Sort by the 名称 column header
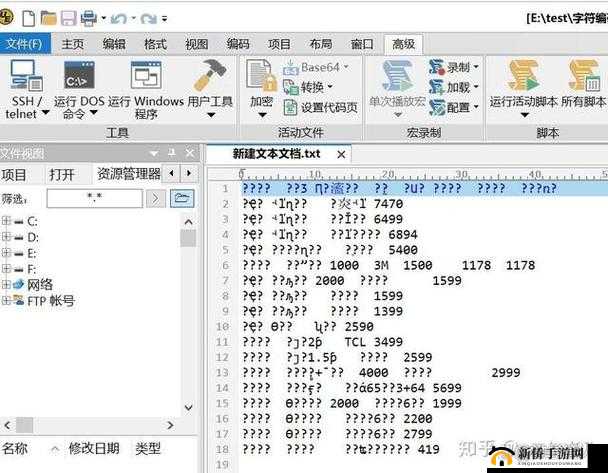This screenshot has width=608, height=473. click(15, 449)
